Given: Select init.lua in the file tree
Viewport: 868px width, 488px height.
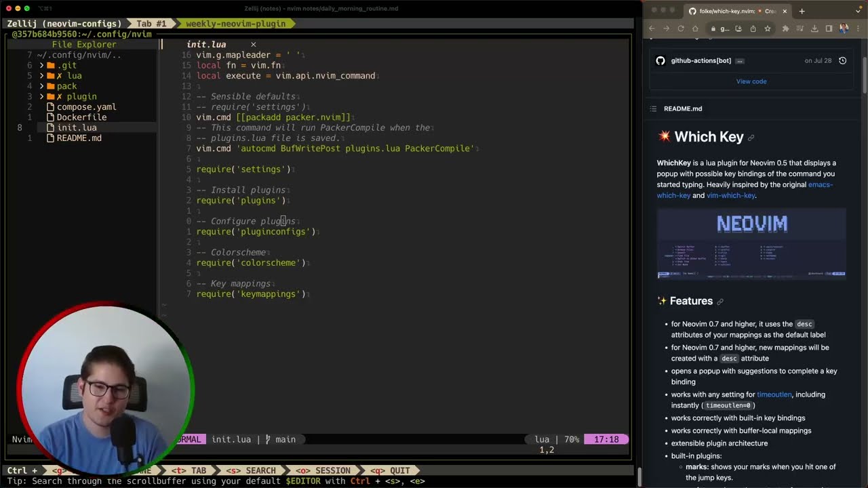Looking at the screenshot, I should (x=71, y=127).
